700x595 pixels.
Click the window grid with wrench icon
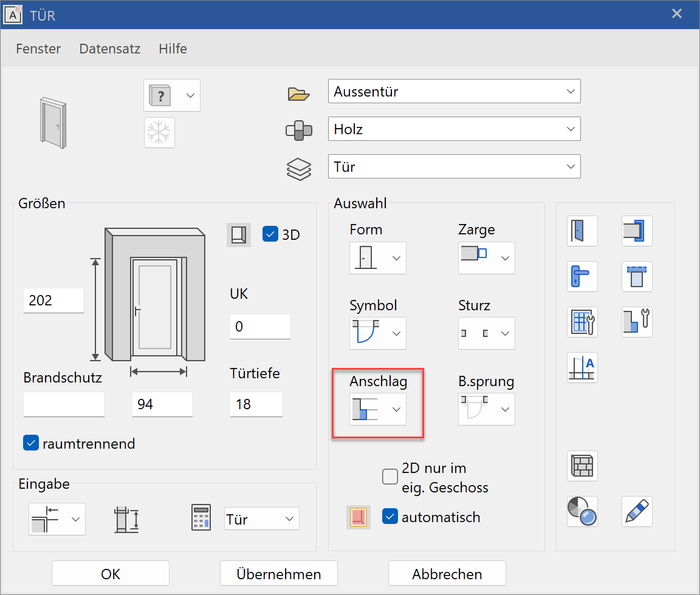(x=582, y=322)
